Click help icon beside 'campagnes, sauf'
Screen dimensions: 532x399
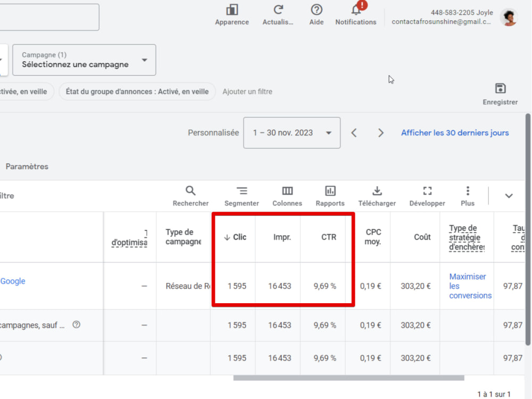[x=76, y=325]
